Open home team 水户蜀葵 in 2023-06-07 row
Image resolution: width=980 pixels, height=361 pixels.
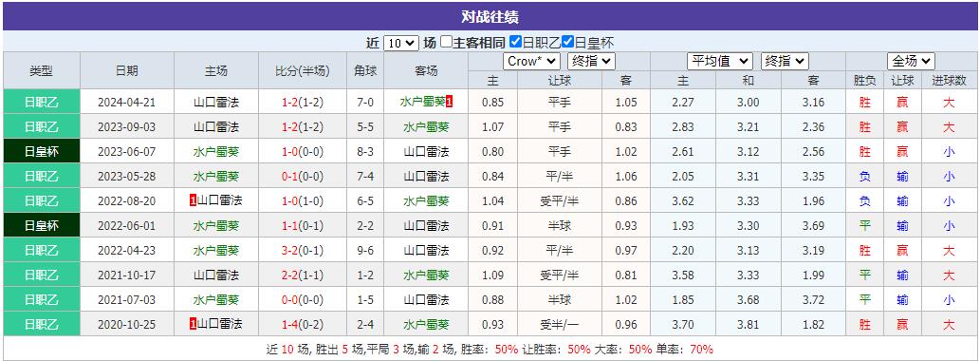pos(216,151)
